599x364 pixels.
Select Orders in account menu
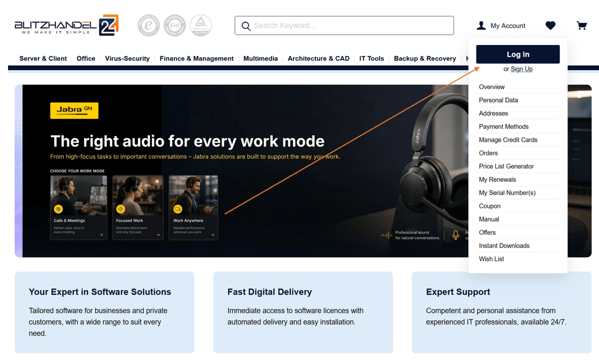(x=518, y=153)
